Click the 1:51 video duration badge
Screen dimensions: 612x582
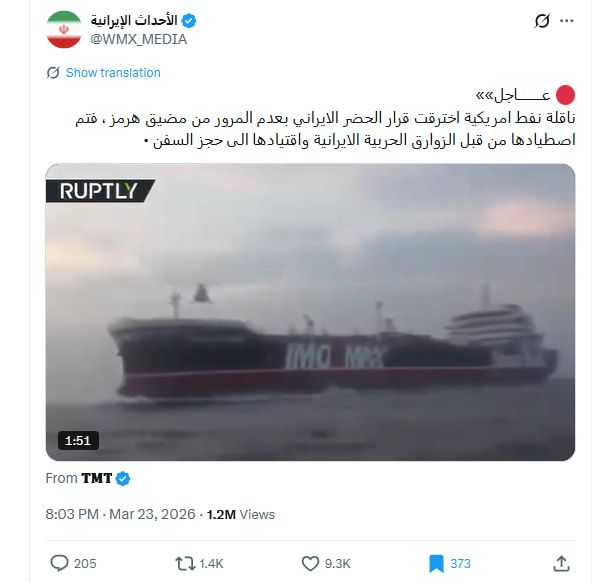(78, 441)
